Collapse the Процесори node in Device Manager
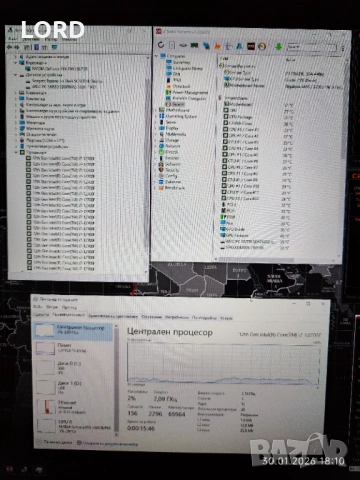 [x=16, y=152]
